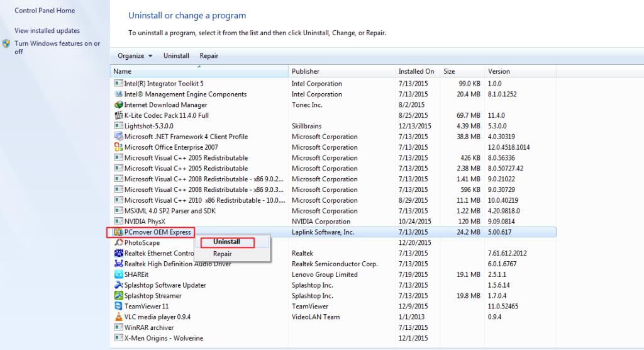Click the K-Lite Codec Pack icon
Image resolution: width=644 pixels, height=350 pixels.
(119, 116)
